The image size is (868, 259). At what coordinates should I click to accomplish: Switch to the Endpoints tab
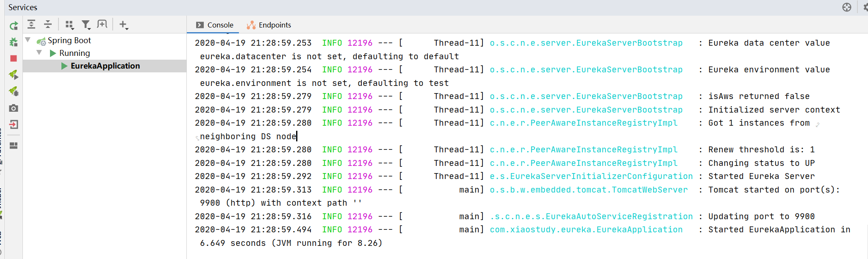click(x=269, y=25)
